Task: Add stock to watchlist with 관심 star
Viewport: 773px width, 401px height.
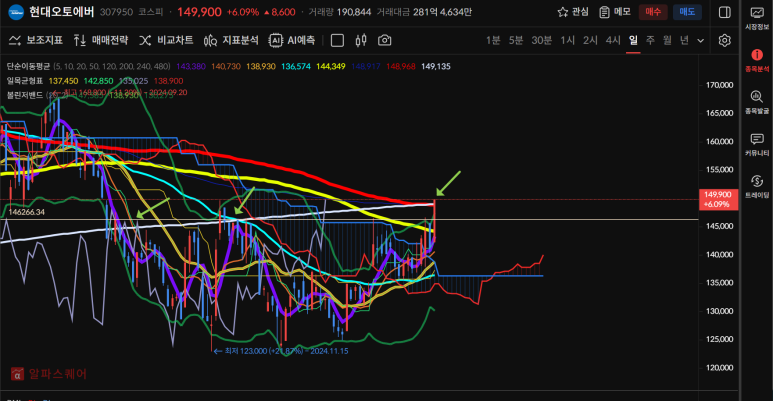Action: click(x=573, y=12)
